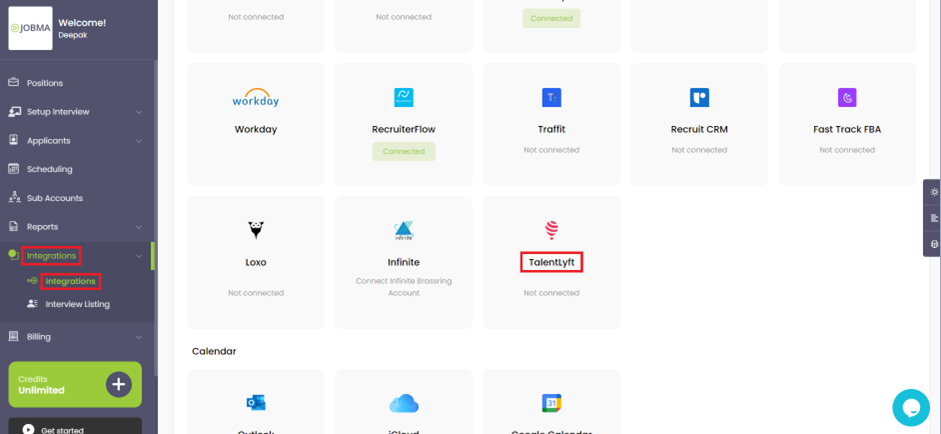Expand the Applicants chevron
The height and width of the screenshot is (434, 941).
coord(139,140)
